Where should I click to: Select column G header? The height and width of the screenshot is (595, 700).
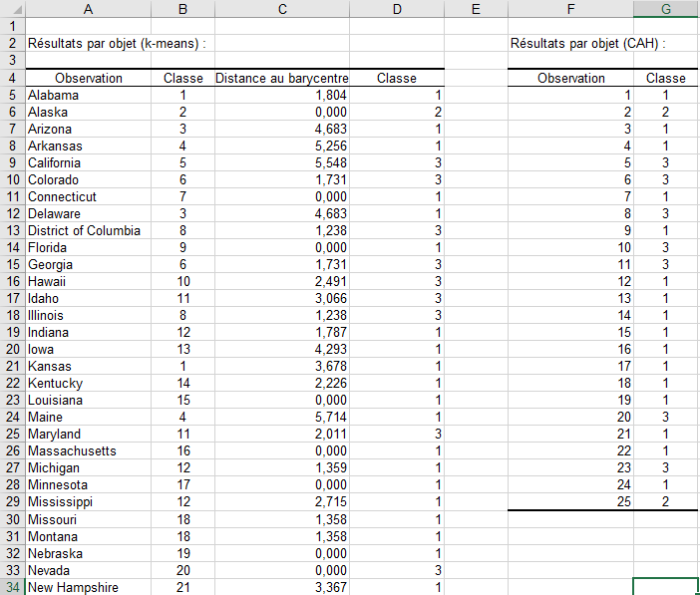pyautogui.click(x=666, y=9)
